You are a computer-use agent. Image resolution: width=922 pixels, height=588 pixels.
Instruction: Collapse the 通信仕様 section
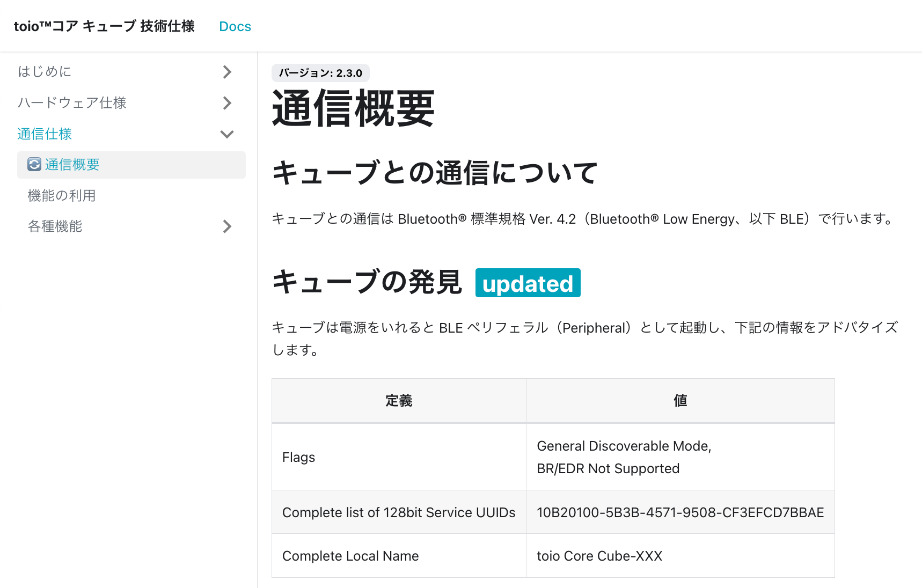click(226, 134)
